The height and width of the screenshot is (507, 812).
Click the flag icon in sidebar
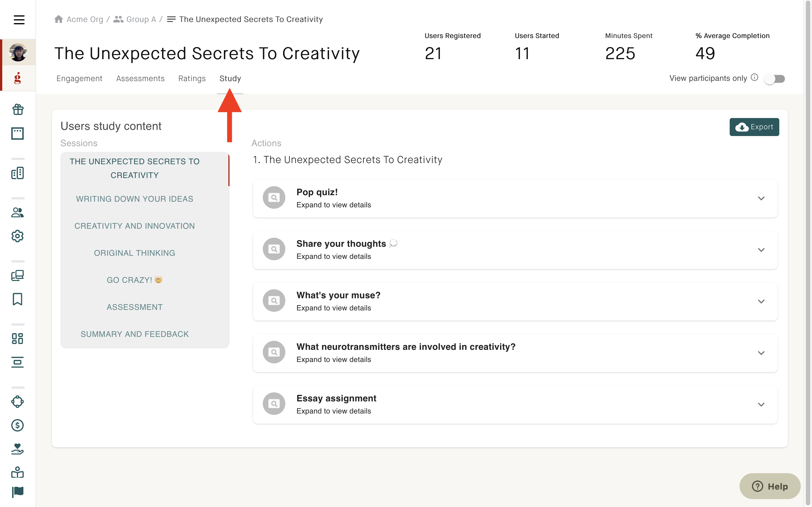[18, 492]
